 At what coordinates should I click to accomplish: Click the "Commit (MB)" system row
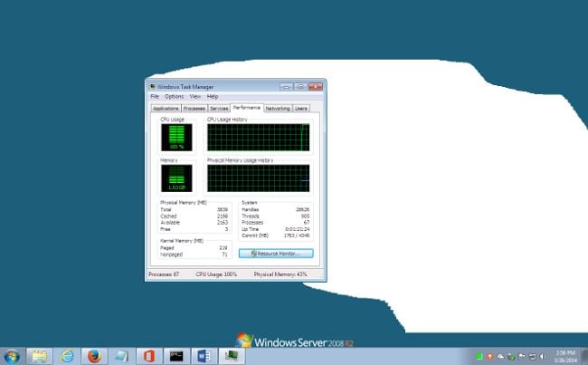click(276, 235)
